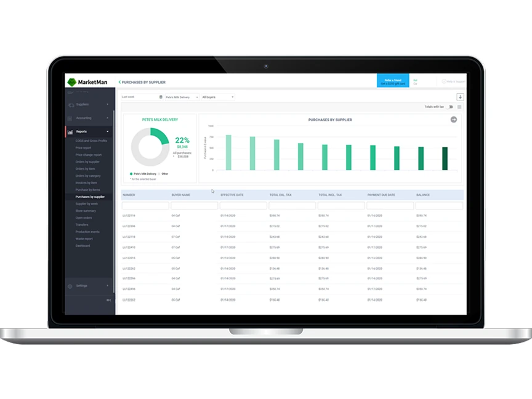Click the sidebar collapse arrows icon

pyautogui.click(x=108, y=300)
